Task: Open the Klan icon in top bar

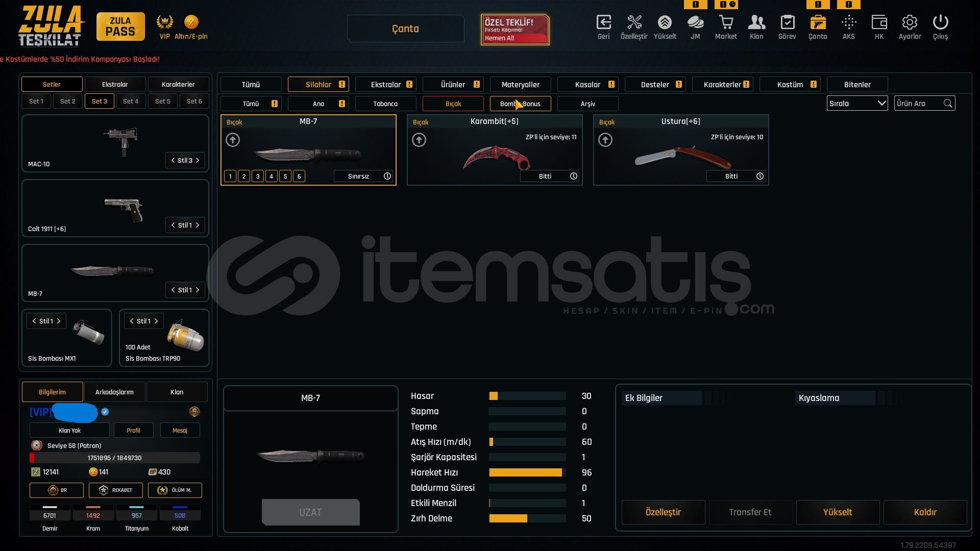Action: 756,23
